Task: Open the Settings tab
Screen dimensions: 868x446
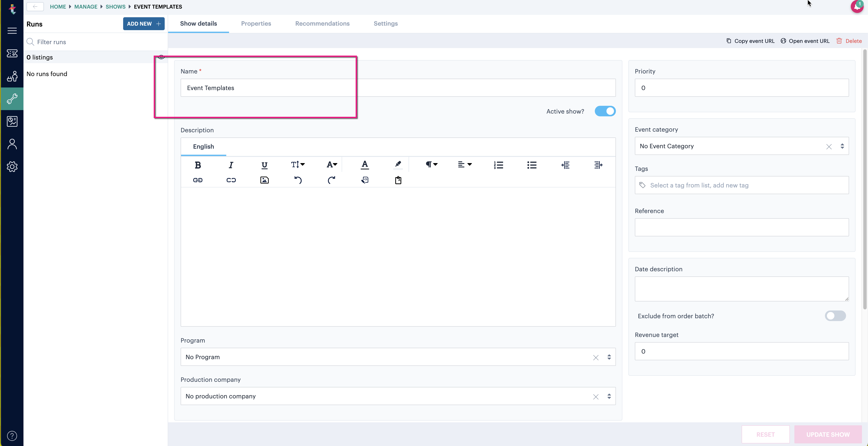Action: point(386,24)
